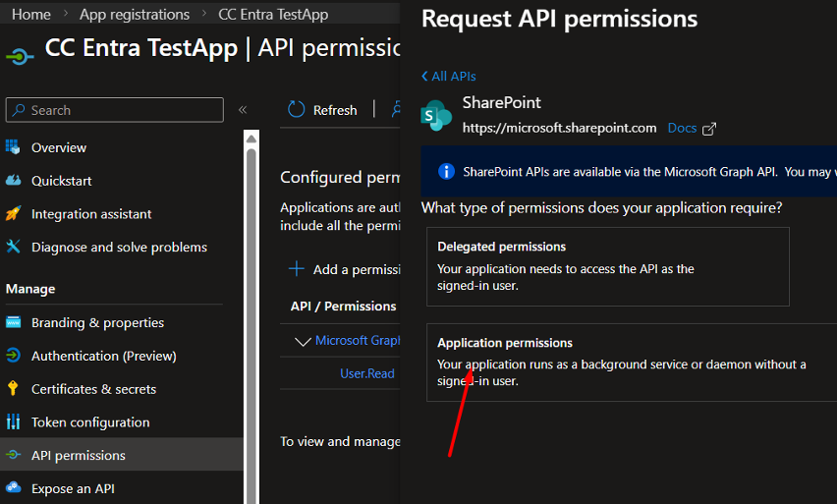Click the Overview sidebar icon
The height and width of the screenshot is (504, 837).
[x=13, y=147]
